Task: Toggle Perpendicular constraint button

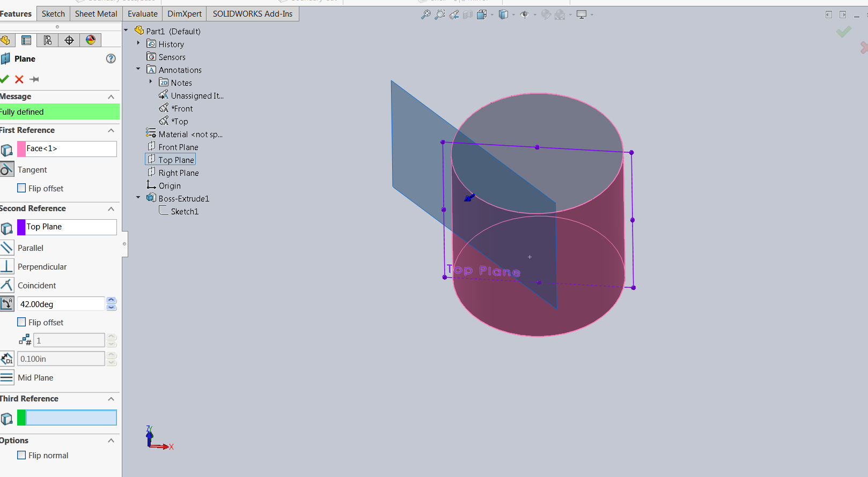Action: pyautogui.click(x=6, y=266)
